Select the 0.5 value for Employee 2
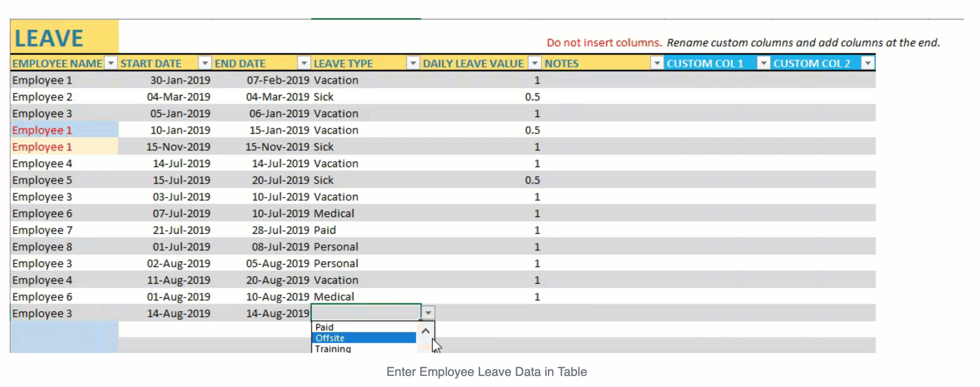980x387 pixels. (481, 97)
